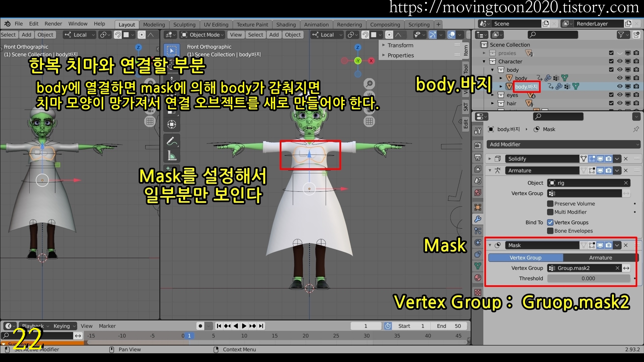644x362 pixels.
Task: Open the View Layer properties tab
Action: 478,169
